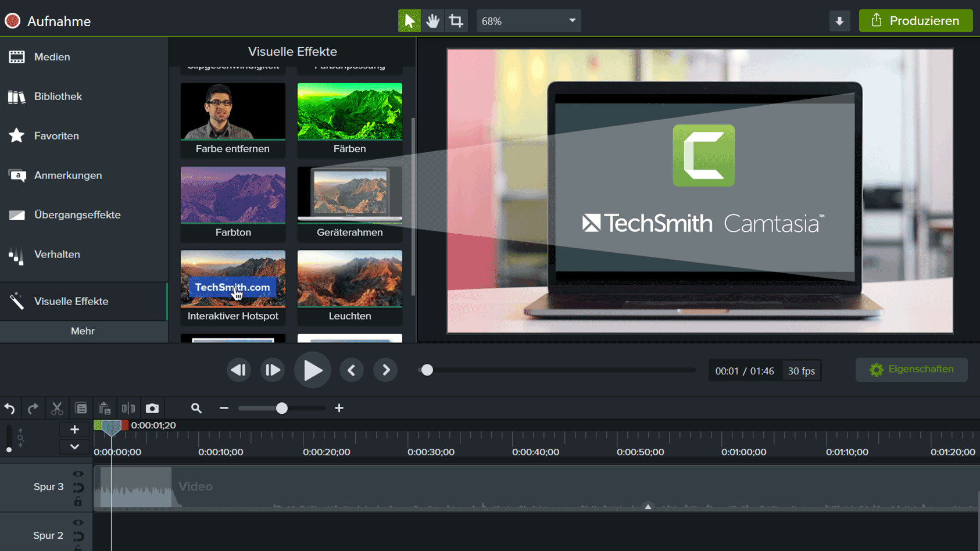This screenshot has height=551, width=980.
Task: Open the Eigenschaften panel
Action: [911, 369]
